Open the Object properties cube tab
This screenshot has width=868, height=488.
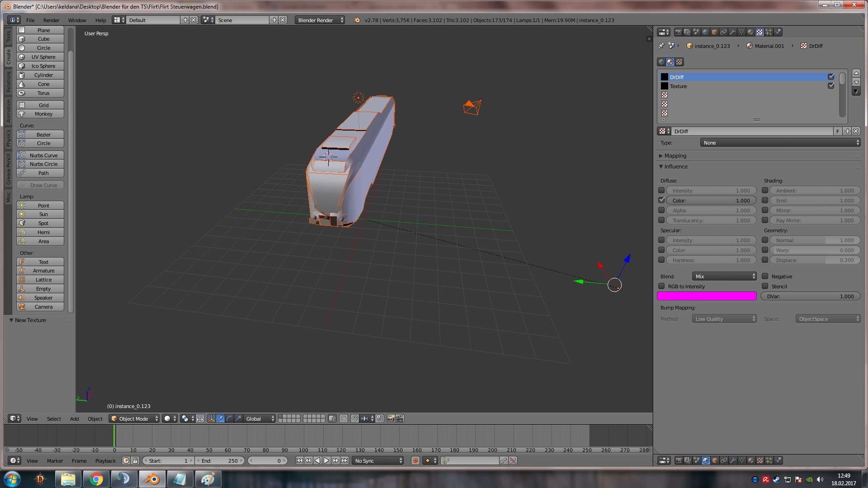pyautogui.click(x=714, y=32)
